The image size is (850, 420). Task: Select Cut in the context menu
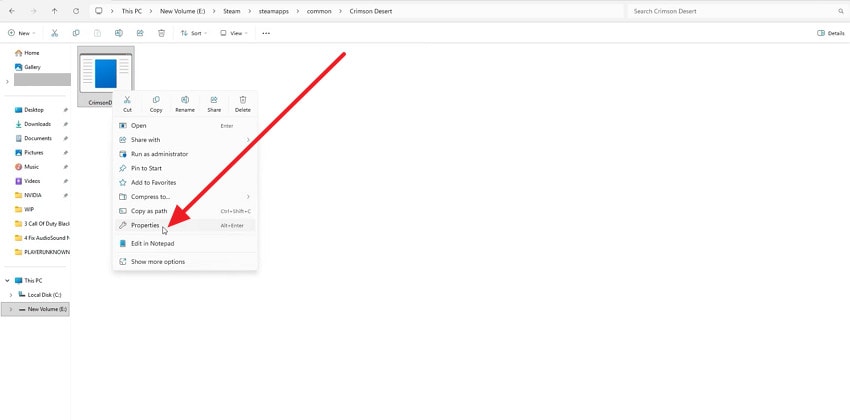127,104
